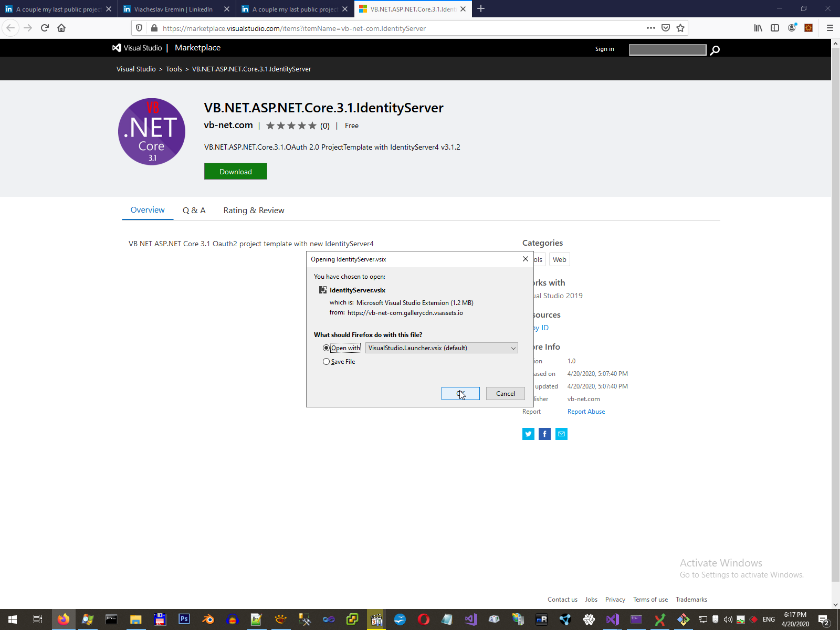840x630 pixels.
Task: Click the .NET Core 3.1 extension logo
Action: point(152,131)
